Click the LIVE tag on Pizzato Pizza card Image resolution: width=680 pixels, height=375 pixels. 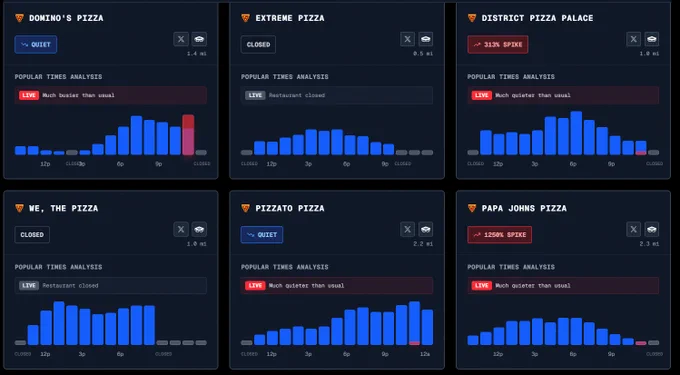[255, 286]
